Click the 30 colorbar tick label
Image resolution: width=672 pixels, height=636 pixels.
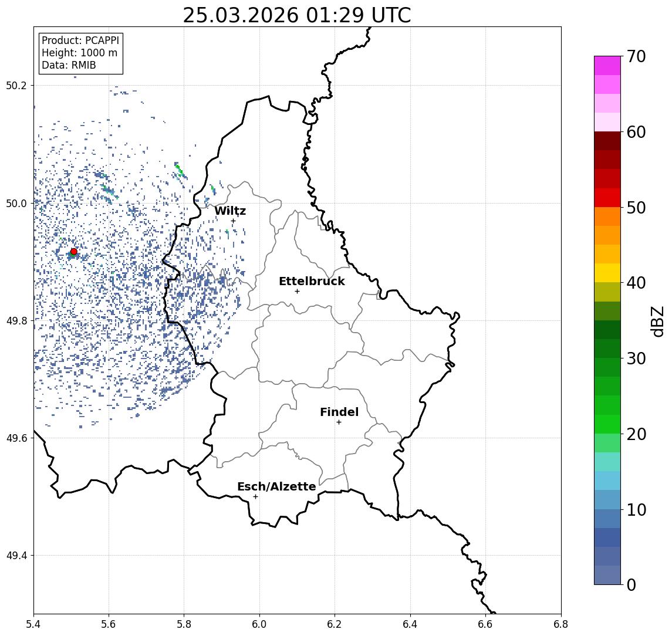pyautogui.click(x=636, y=358)
